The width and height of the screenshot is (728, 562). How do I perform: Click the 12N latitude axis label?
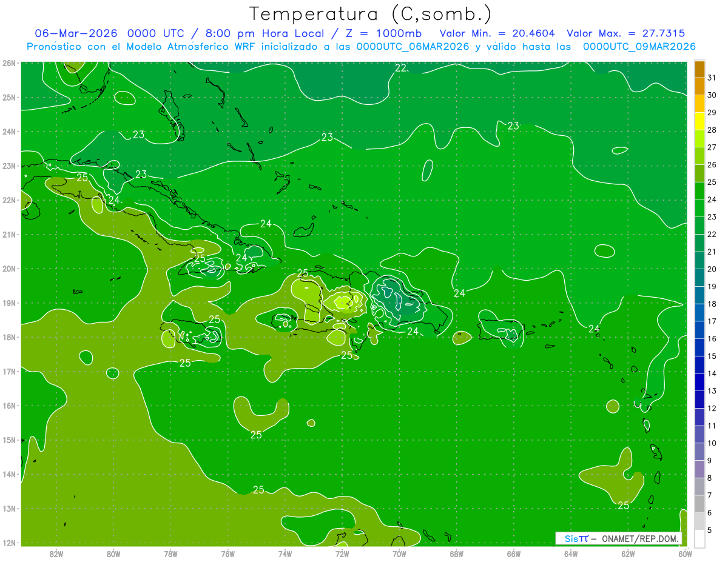click(9, 542)
